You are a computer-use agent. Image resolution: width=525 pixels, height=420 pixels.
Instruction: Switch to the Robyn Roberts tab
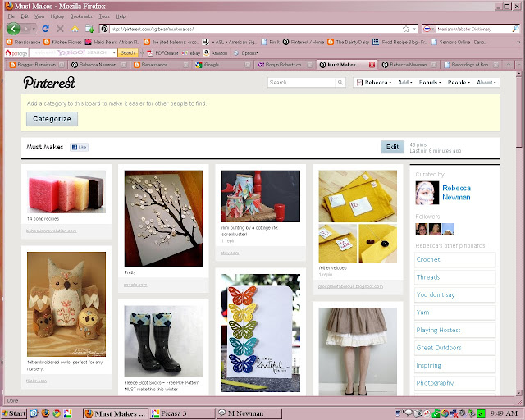[285, 65]
